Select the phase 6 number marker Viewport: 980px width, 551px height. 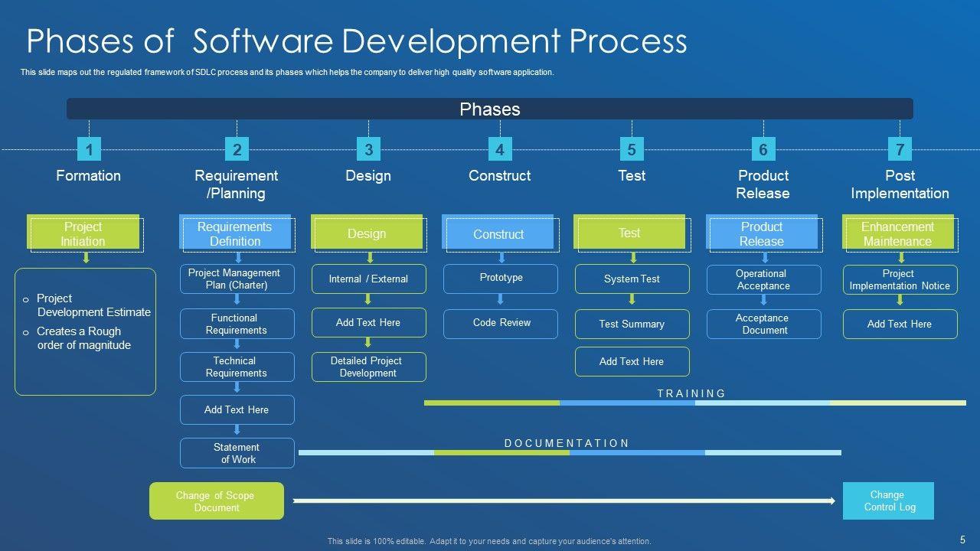tap(763, 149)
